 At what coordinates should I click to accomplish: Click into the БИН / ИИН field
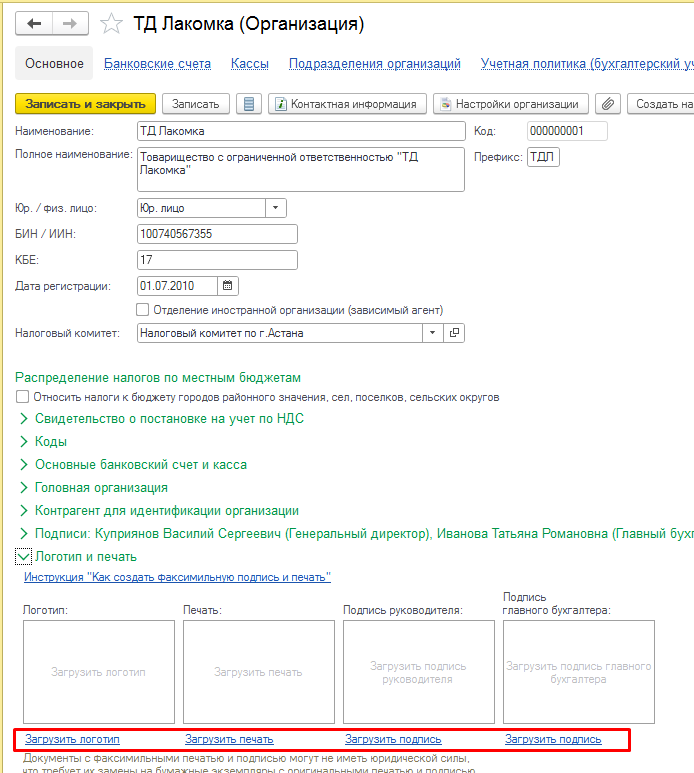point(217,234)
